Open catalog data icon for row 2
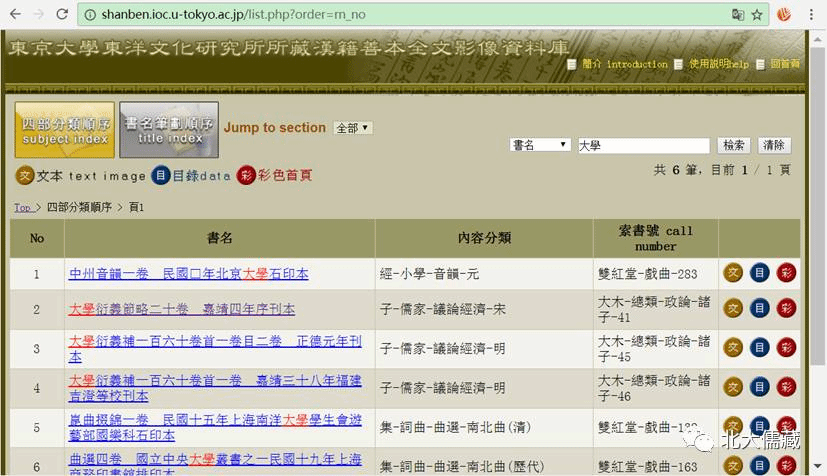This screenshot has height=476, width=827. [x=760, y=310]
